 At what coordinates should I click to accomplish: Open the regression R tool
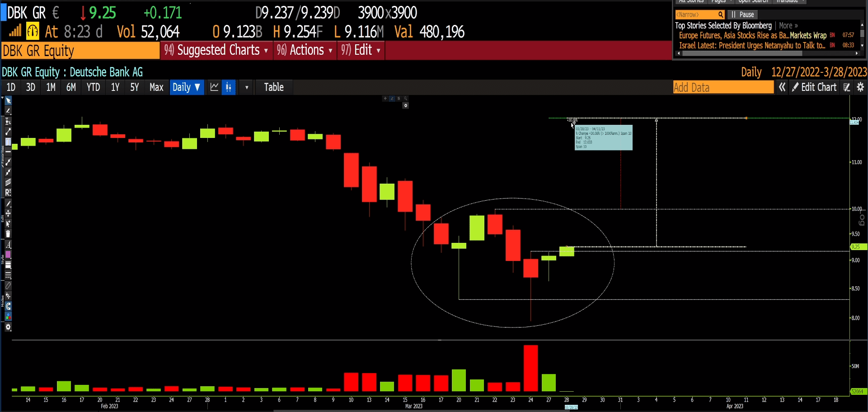coord(8,193)
